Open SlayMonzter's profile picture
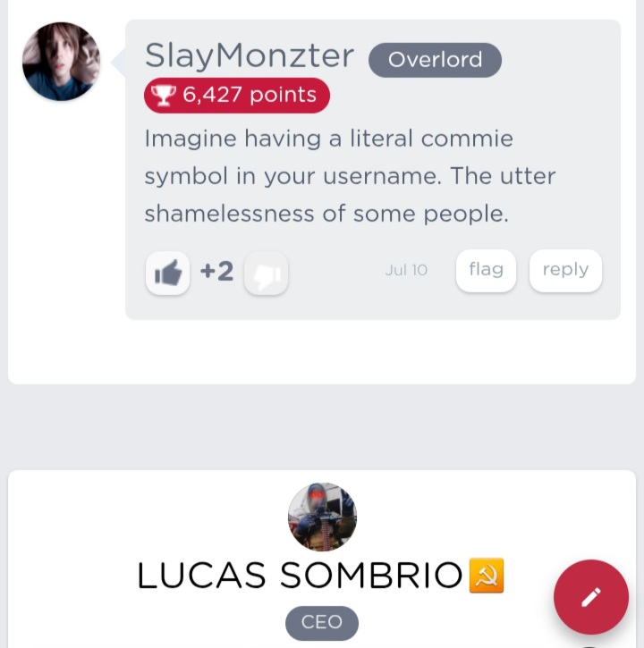Screen dimensions: 644x648 click(x=61, y=62)
